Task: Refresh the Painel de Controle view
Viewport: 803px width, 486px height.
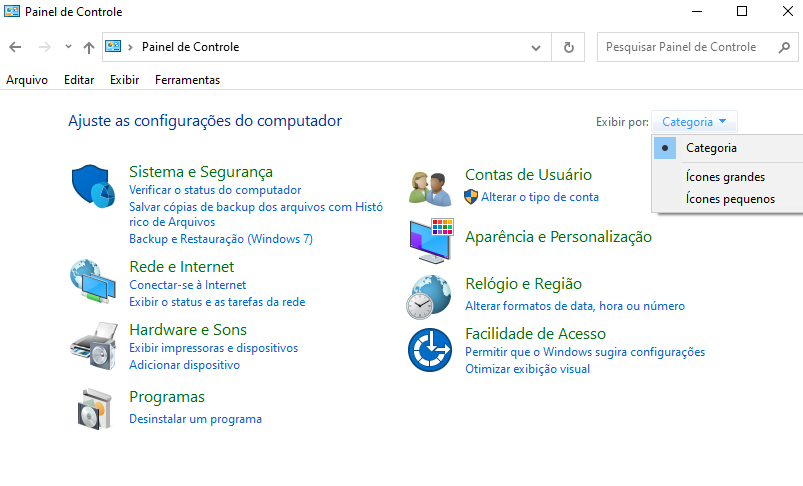Action: point(568,48)
